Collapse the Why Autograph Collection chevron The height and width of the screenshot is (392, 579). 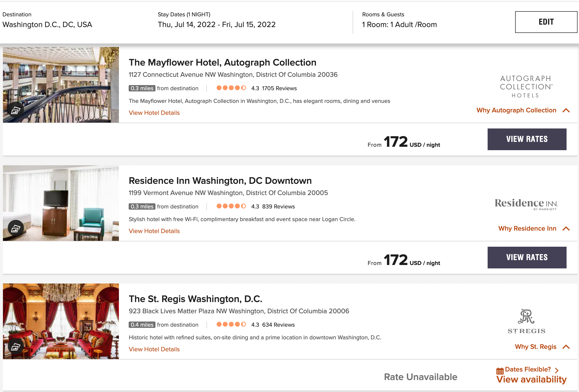pos(566,110)
